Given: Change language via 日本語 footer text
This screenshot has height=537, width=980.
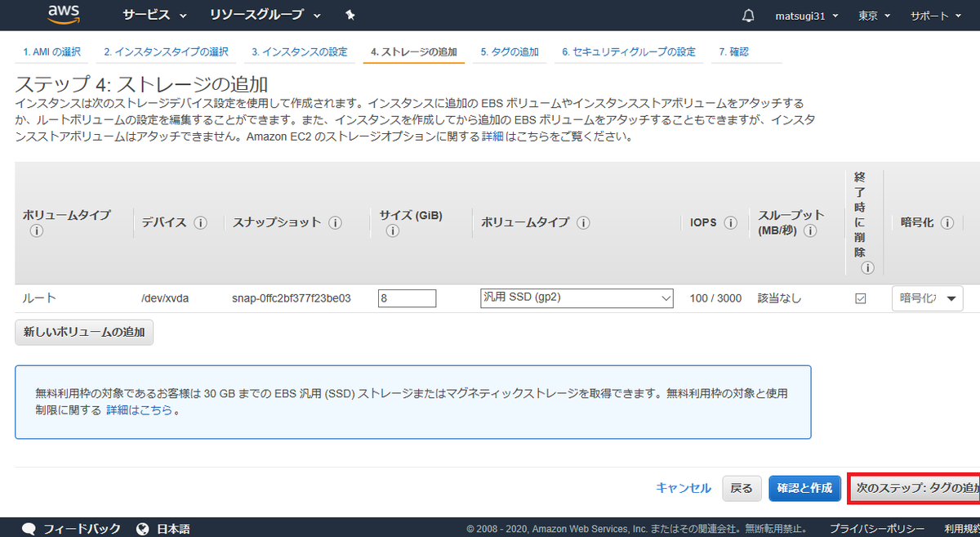Looking at the screenshot, I should click(173, 529).
